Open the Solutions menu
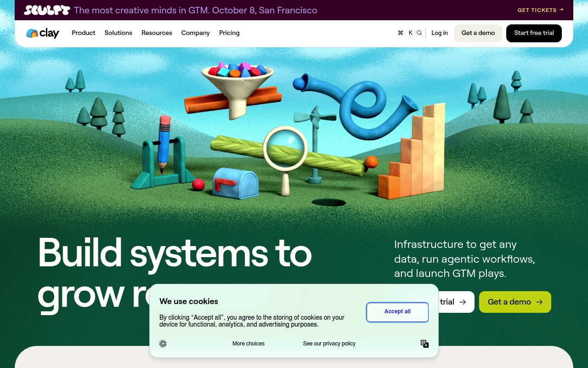Viewport: 588px width, 368px height. pyautogui.click(x=119, y=33)
